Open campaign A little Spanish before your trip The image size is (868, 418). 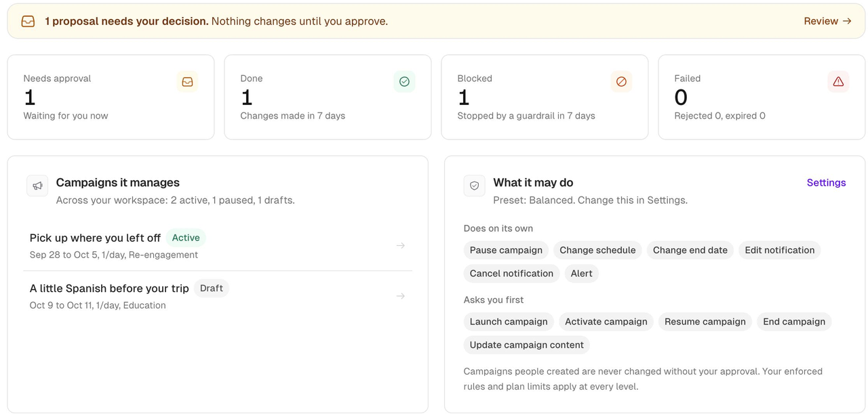coord(218,296)
